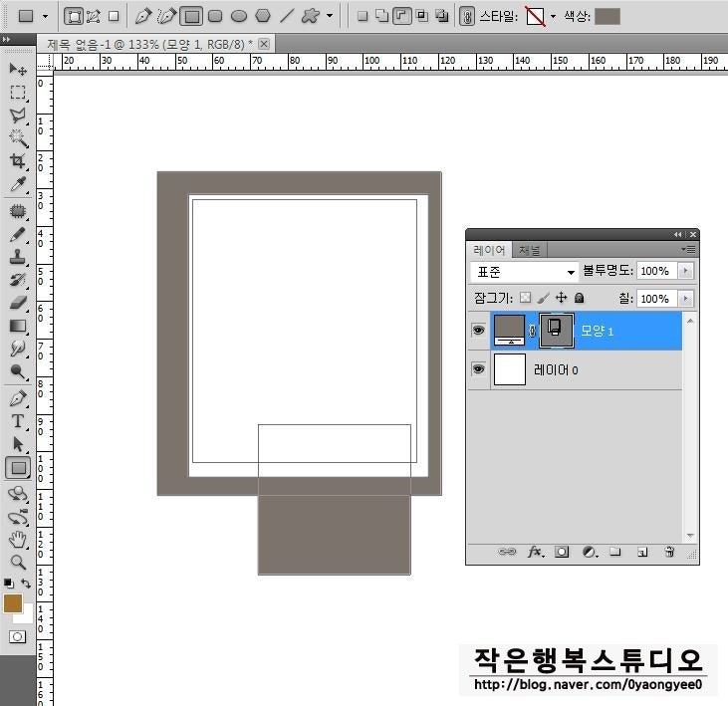Open shape geometry options dropdown arrow
Viewport: 728px width, 706px height.
click(330, 16)
